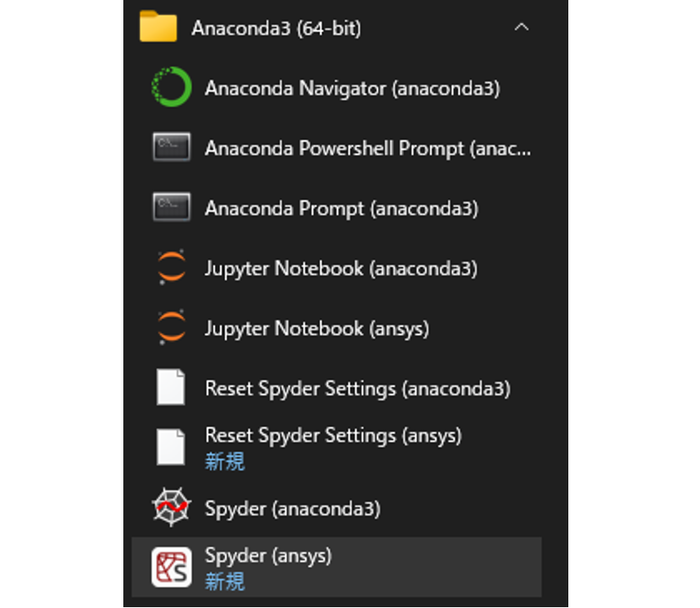The width and height of the screenshot is (700, 608).
Task: Click the orange Jupyter Notebook (anaconda3) icon
Action: click(x=171, y=268)
